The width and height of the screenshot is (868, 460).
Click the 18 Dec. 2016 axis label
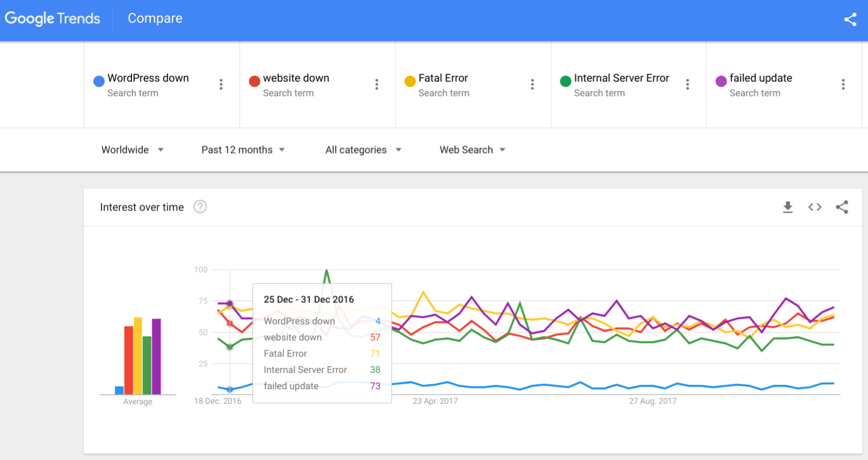click(x=218, y=401)
